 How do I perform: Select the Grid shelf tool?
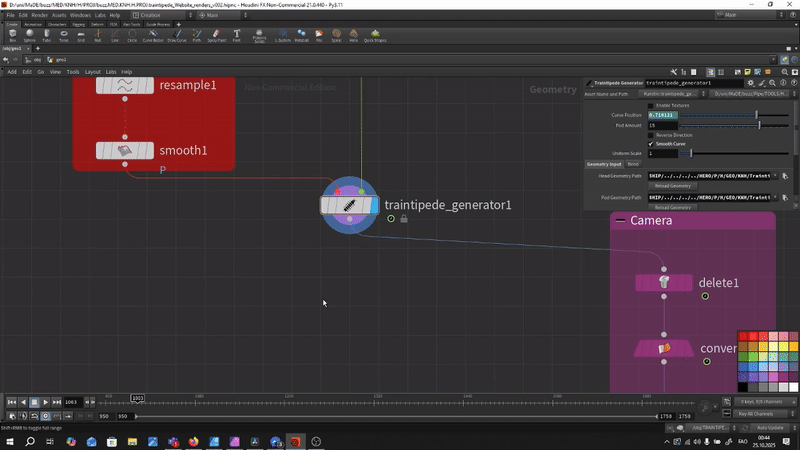click(81, 35)
